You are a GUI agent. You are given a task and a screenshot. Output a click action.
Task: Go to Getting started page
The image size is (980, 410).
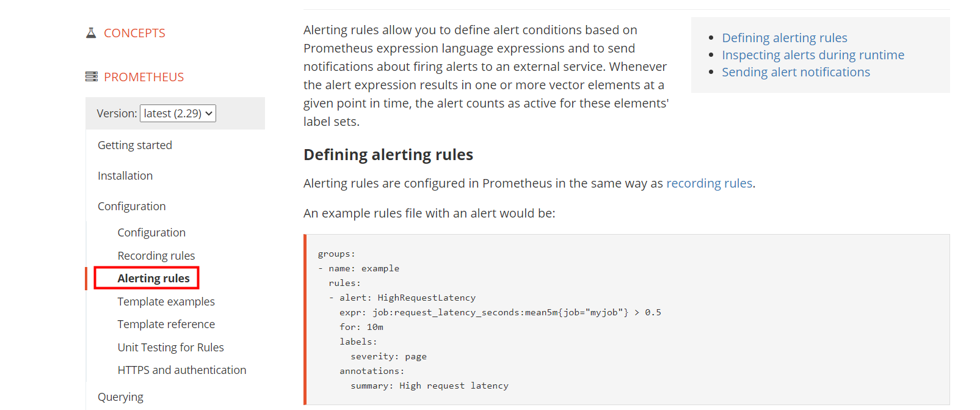click(135, 145)
